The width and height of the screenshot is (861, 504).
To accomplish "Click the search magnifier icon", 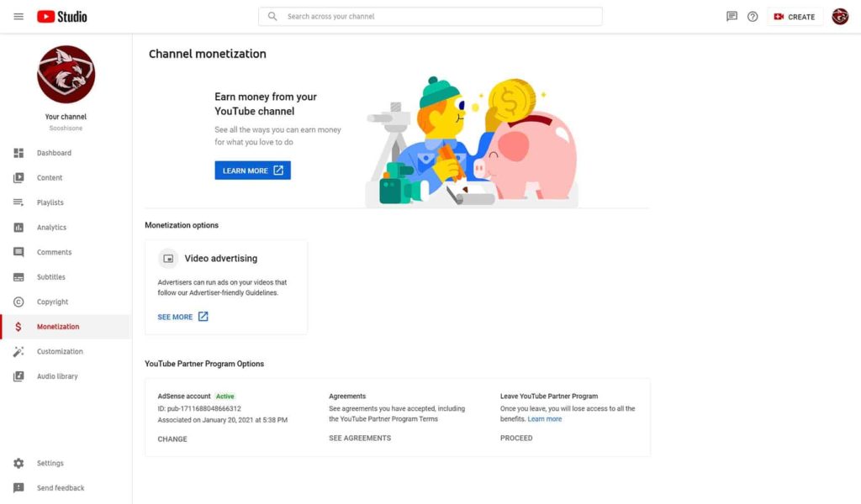I will [x=272, y=17].
